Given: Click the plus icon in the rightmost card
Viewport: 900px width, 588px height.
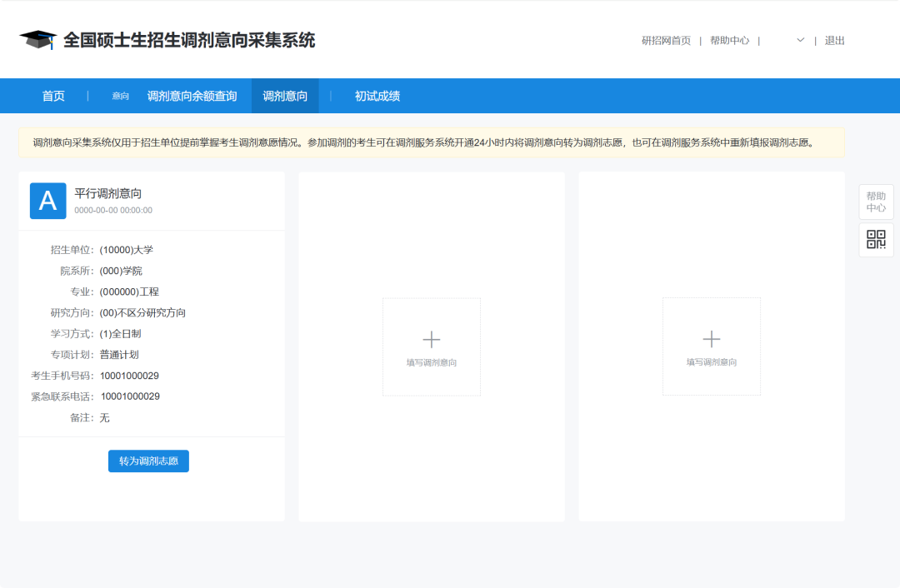Looking at the screenshot, I should tap(711, 339).
